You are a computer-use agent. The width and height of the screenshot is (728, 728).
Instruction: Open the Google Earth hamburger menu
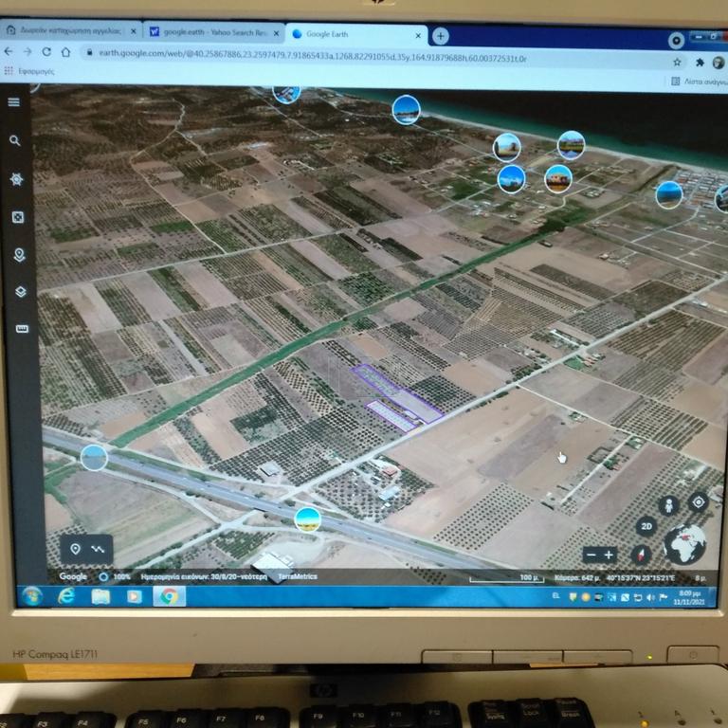tap(14, 101)
